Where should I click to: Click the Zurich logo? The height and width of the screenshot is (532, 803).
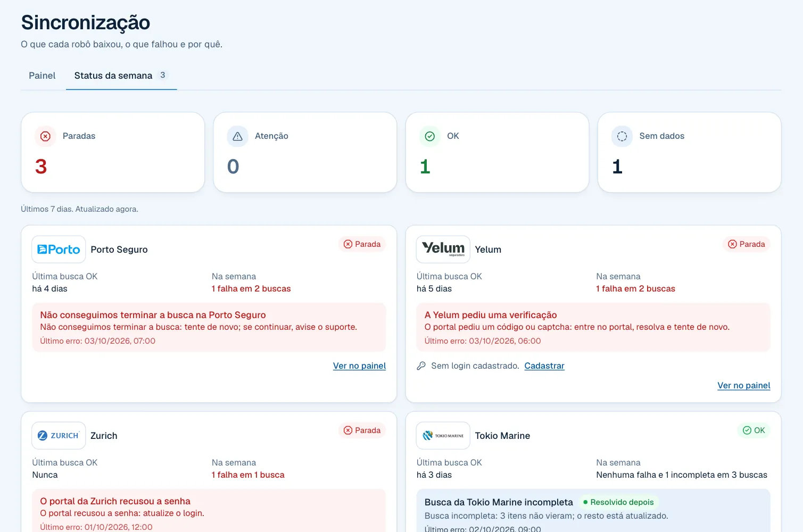[x=59, y=436]
